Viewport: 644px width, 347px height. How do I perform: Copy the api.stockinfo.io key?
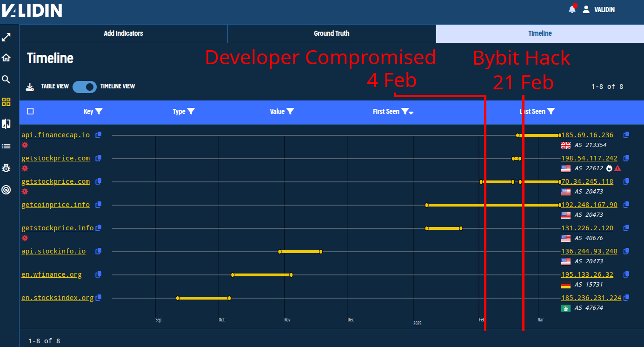point(99,251)
